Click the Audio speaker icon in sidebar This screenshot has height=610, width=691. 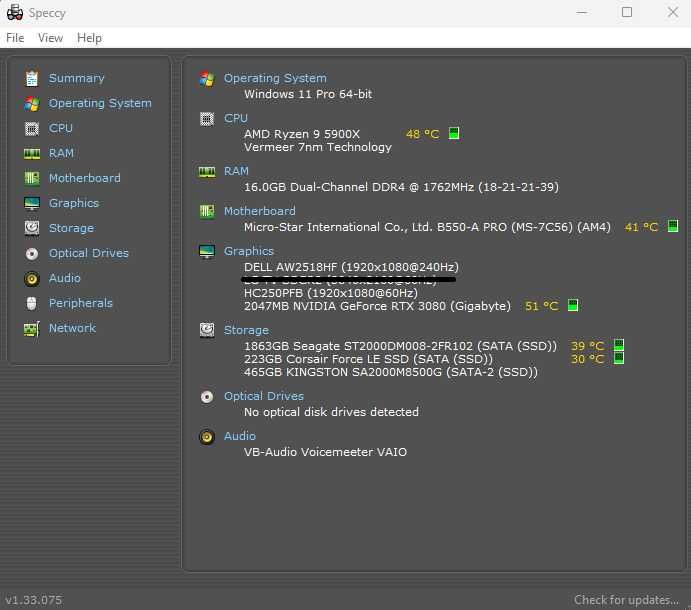32,279
